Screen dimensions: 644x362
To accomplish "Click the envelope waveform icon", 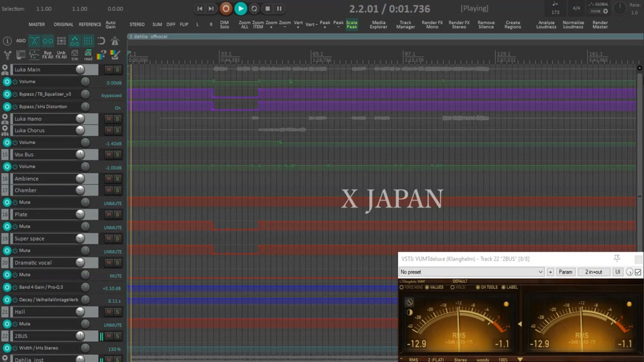I will pos(34,54).
